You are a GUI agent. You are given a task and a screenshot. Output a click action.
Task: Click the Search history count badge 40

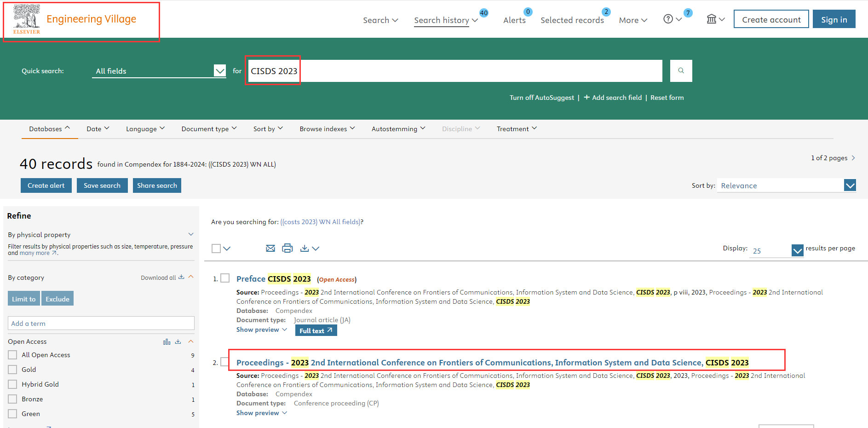pos(484,13)
